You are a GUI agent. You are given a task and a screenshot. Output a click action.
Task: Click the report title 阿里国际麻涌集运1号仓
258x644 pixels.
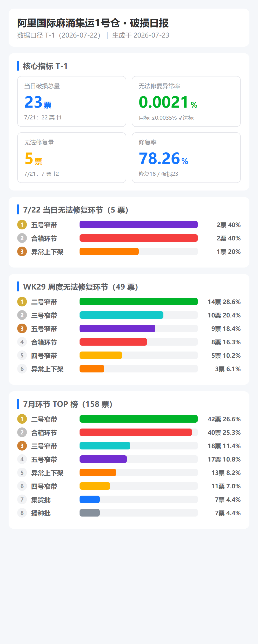(x=69, y=23)
